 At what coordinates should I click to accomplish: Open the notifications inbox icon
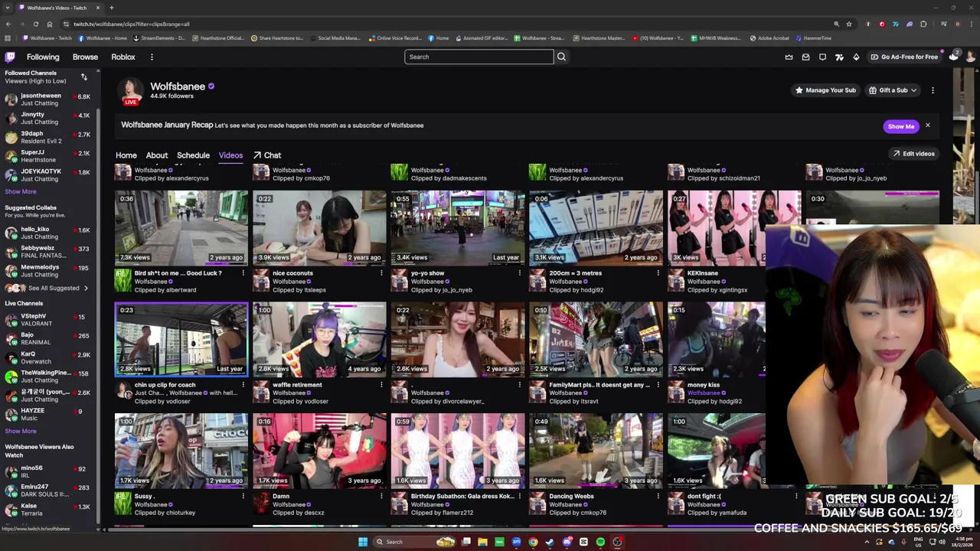pos(805,57)
